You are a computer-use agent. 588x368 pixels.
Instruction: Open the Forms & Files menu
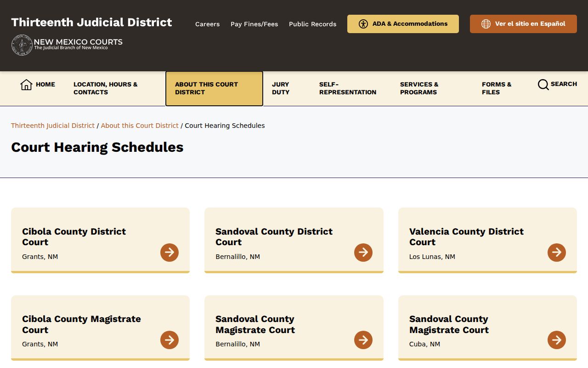(497, 88)
